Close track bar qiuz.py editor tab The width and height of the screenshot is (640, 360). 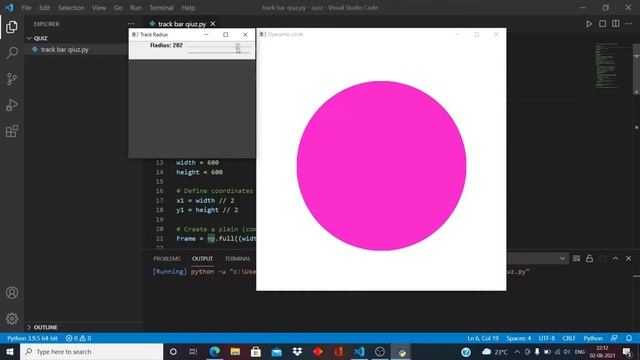[x=213, y=24]
